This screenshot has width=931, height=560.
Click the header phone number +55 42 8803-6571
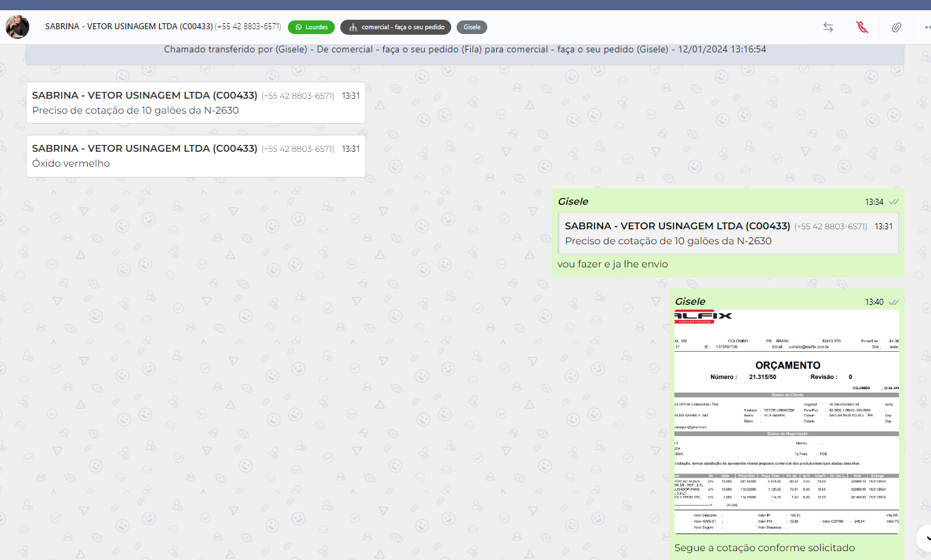[248, 27]
